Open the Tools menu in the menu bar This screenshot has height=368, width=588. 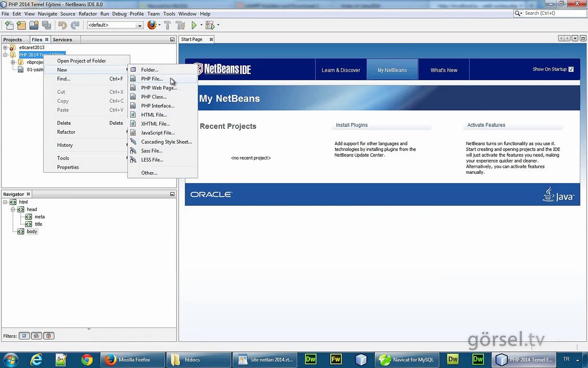point(169,13)
